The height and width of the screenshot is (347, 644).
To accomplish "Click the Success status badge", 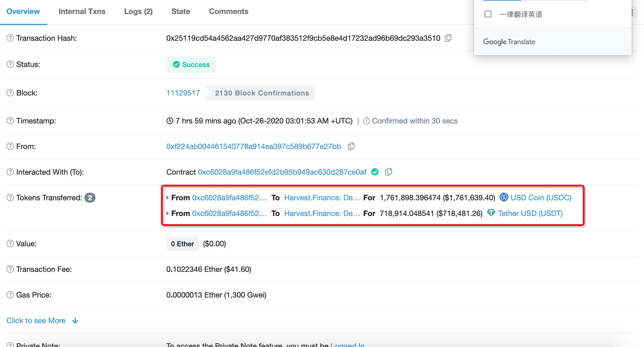I will click(191, 64).
